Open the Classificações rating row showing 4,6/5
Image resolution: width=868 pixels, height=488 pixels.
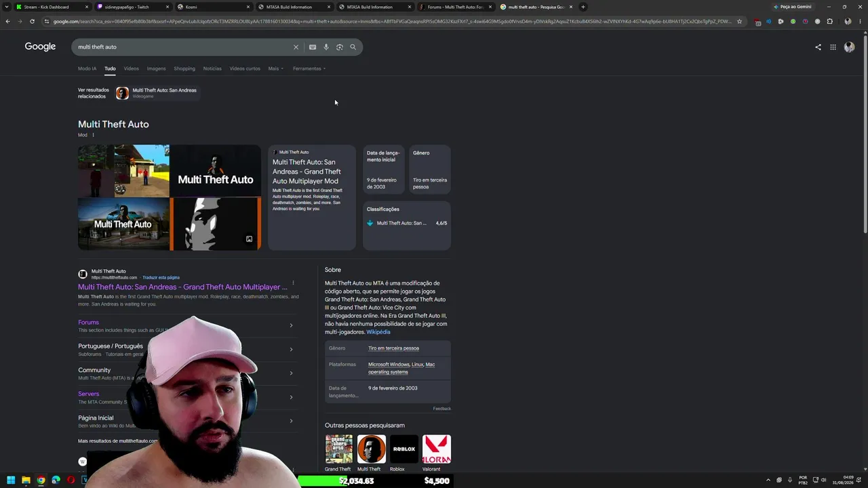(407, 223)
